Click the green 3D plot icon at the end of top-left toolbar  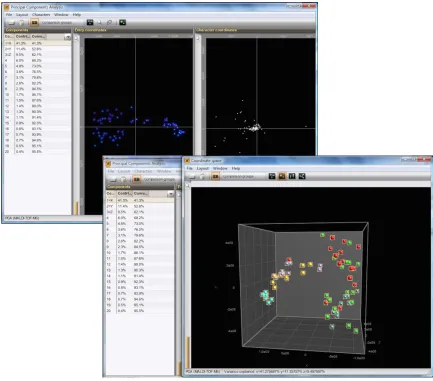(123, 22)
